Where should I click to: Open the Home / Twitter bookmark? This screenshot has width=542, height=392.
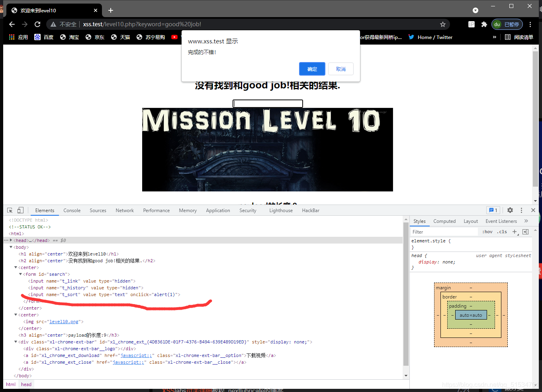pos(430,37)
